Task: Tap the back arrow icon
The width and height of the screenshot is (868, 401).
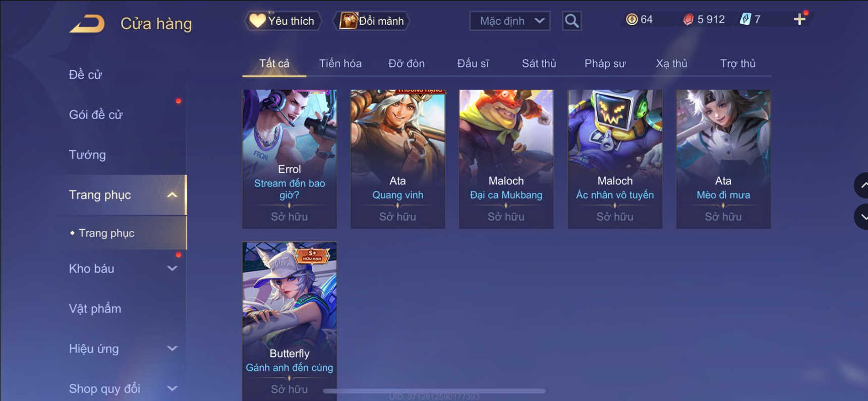Action: coord(87,23)
